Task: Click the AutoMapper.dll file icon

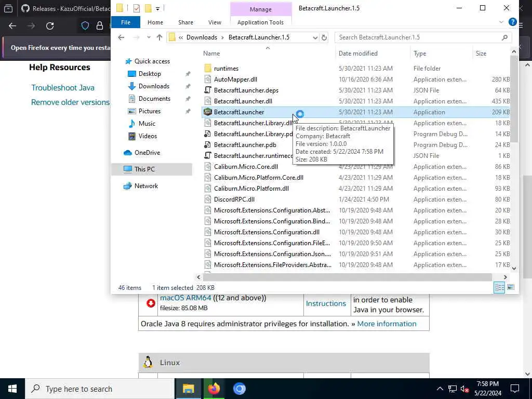Action: click(208, 79)
